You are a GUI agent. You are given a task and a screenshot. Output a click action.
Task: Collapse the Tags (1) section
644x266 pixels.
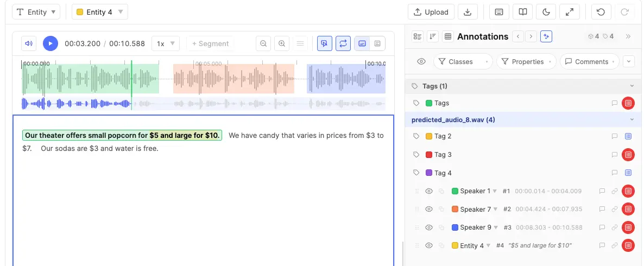click(x=632, y=86)
